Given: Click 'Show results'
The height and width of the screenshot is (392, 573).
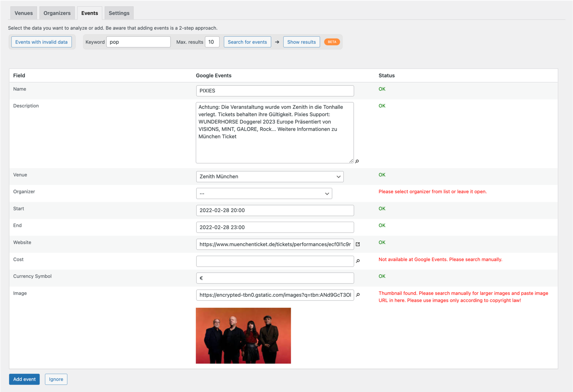Looking at the screenshot, I should click(301, 42).
